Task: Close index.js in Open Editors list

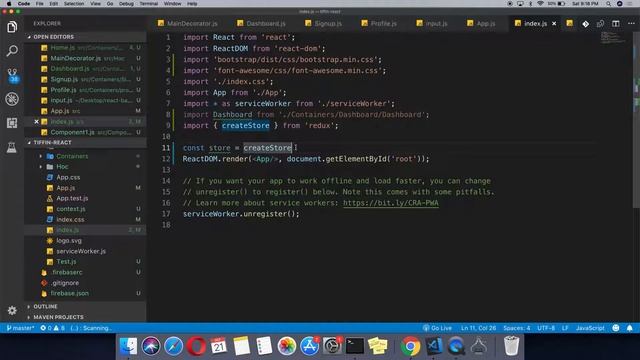Action: (36, 122)
